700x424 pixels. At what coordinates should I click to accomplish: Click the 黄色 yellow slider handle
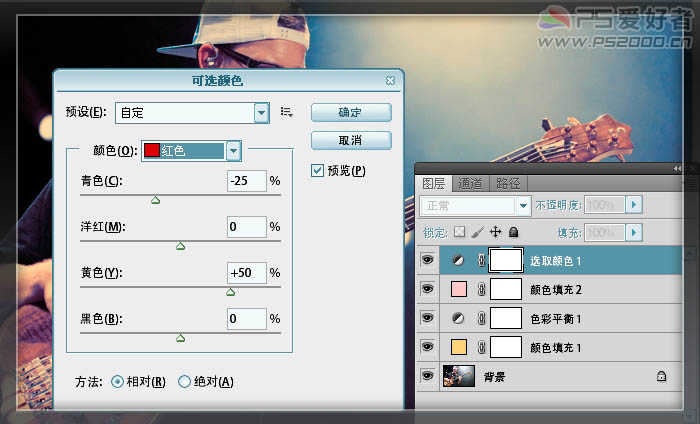coord(230,293)
